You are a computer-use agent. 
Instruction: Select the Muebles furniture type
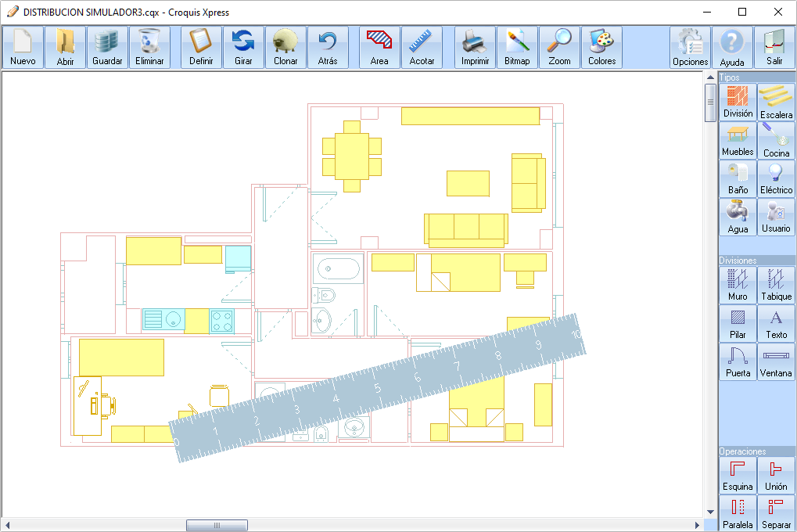(738, 141)
